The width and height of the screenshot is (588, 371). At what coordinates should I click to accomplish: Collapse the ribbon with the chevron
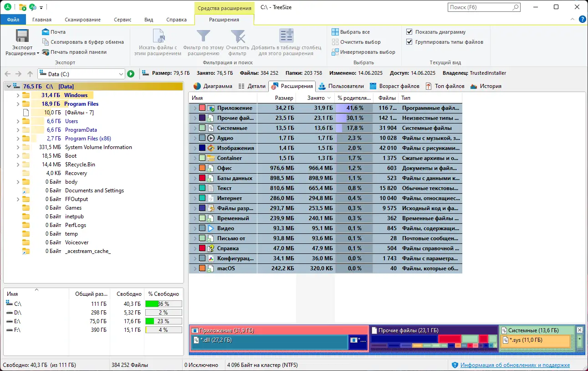coord(573,20)
